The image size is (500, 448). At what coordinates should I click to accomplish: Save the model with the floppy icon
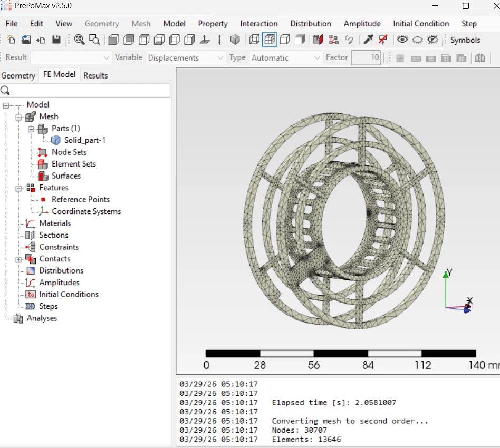tap(56, 40)
